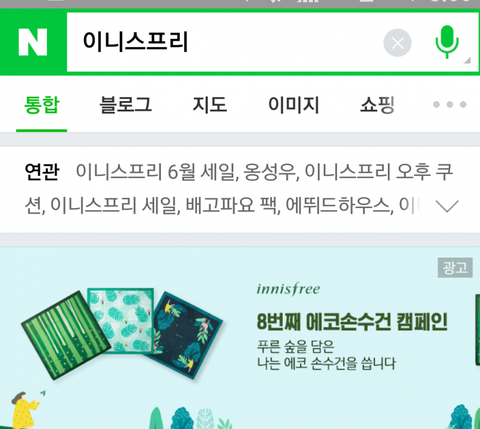This screenshot has width=480, height=429.
Task: Tap the Naver N logo
Action: (x=33, y=42)
